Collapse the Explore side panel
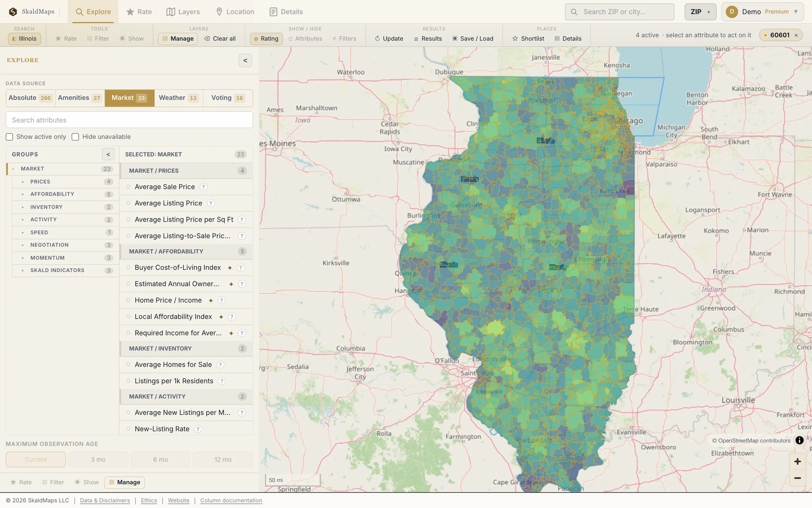 coord(245,60)
